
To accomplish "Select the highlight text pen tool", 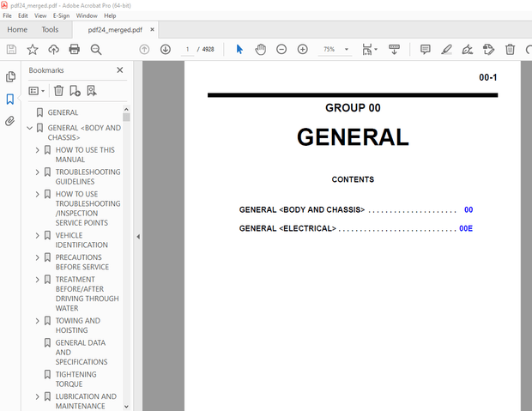I will (446, 50).
